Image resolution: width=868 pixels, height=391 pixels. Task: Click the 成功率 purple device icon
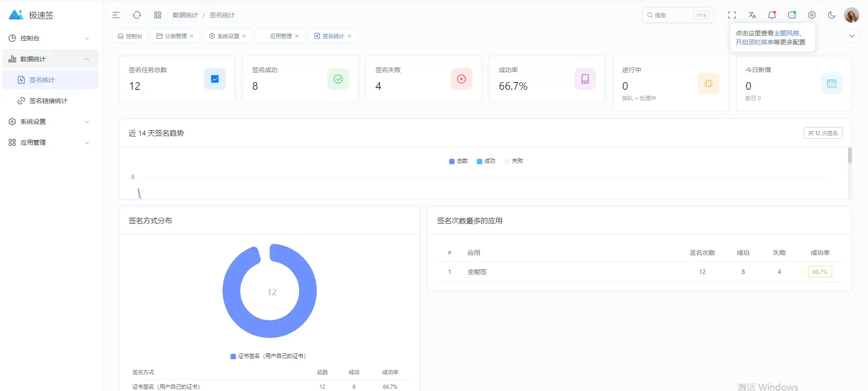[585, 79]
